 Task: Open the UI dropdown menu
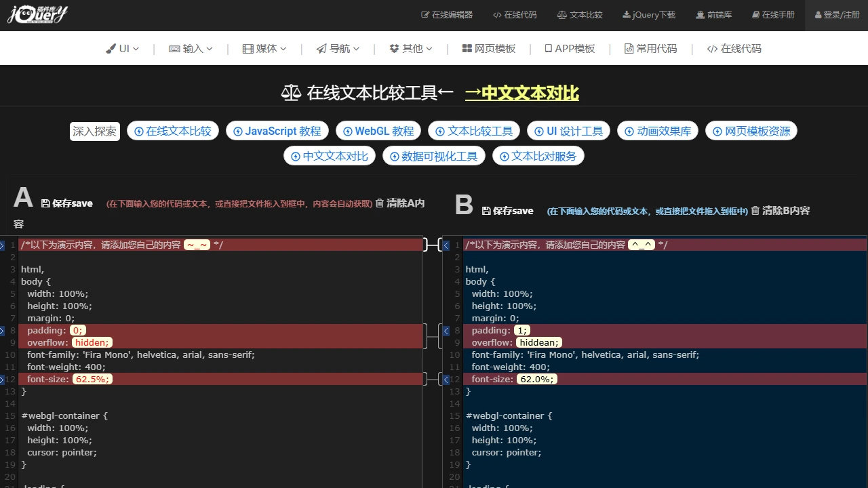(x=122, y=47)
